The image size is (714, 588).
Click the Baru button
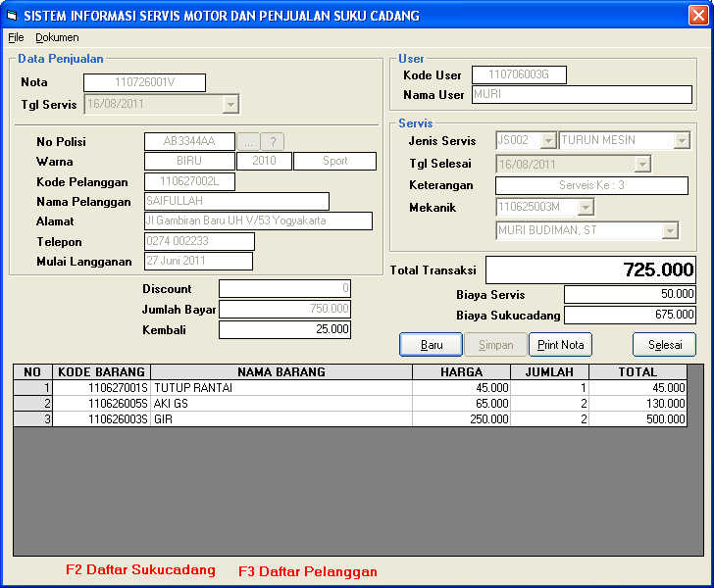coord(431,345)
